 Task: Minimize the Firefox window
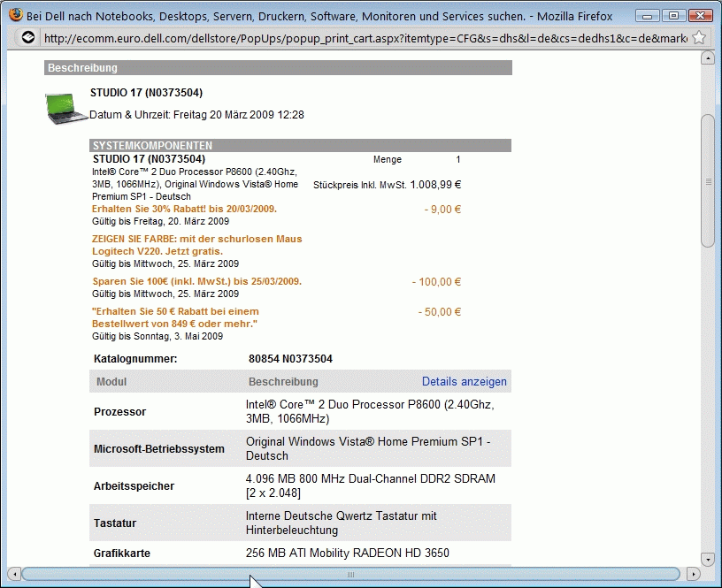[x=647, y=16]
